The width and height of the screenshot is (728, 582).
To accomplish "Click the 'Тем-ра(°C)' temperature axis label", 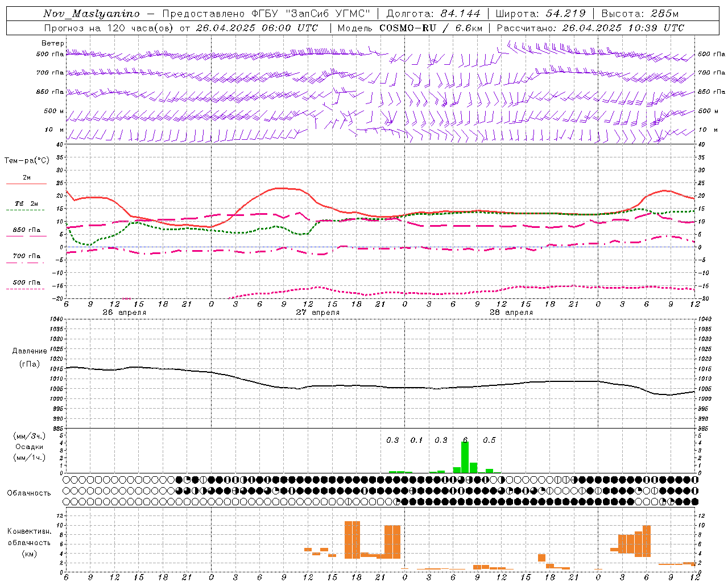I will (27, 161).
